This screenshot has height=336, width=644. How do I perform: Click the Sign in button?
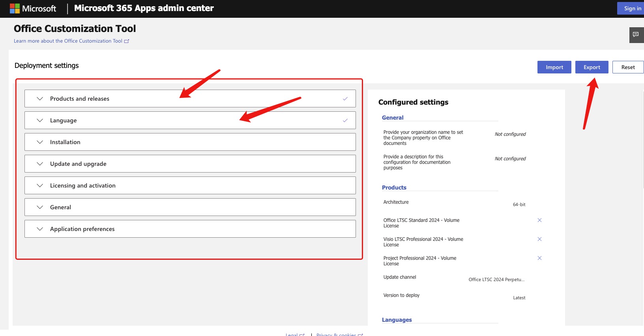[631, 8]
